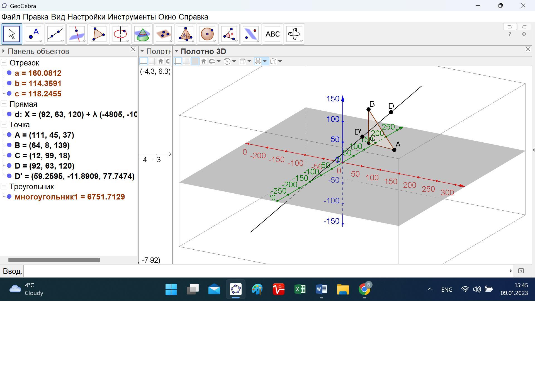Choose the Polygon tool

tap(99, 34)
